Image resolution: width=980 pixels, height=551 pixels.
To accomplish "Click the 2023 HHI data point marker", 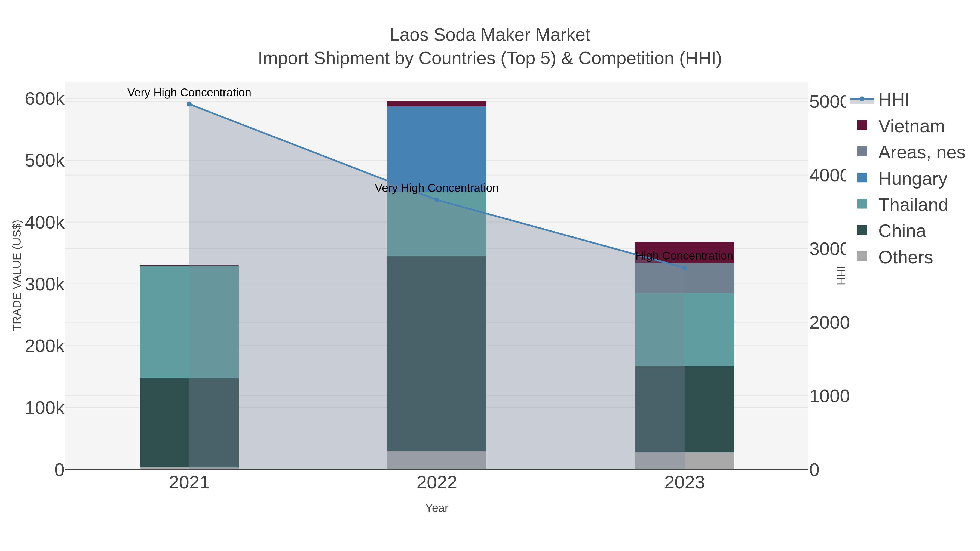I will coord(684,268).
